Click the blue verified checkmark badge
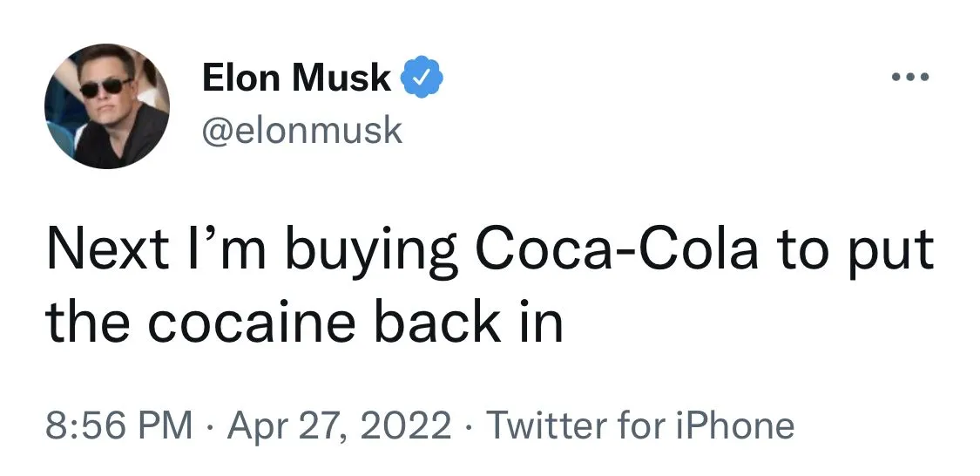Viewport: 980px width, 476px height. tap(422, 79)
